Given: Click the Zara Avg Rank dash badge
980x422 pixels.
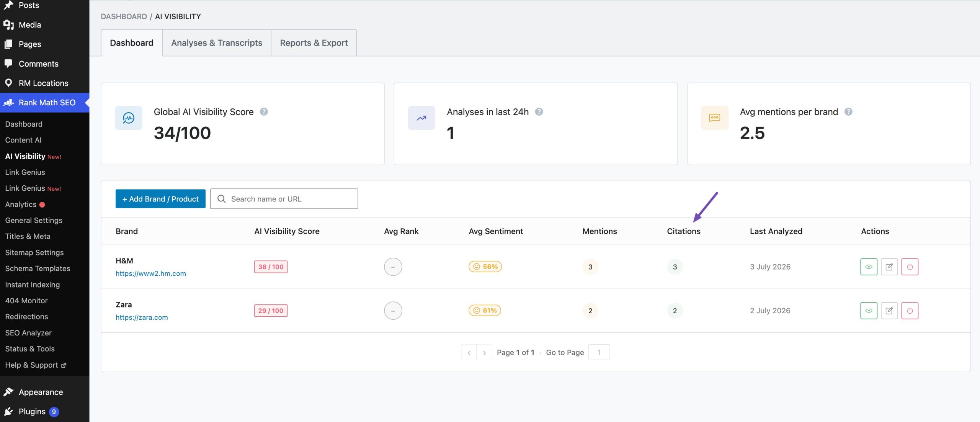Looking at the screenshot, I should pyautogui.click(x=393, y=311).
